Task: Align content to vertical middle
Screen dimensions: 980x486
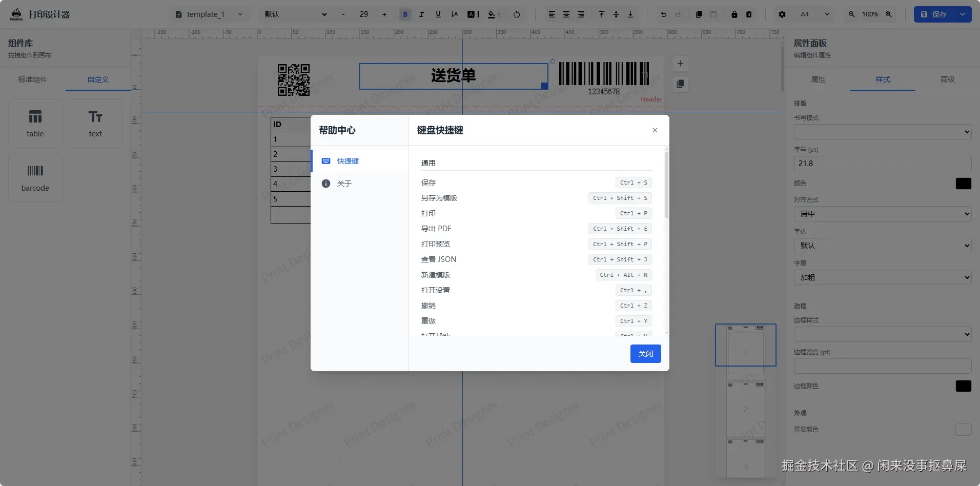Action: (x=616, y=14)
